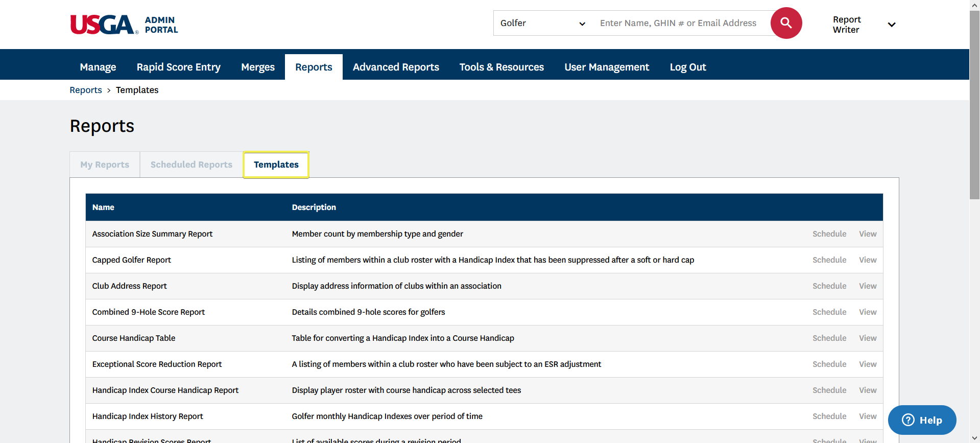Open the Manage menu
Screen dimensions: 980x443
pyautogui.click(x=98, y=67)
